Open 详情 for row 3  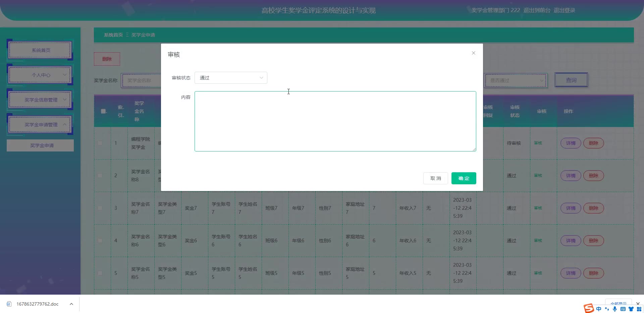click(x=571, y=208)
